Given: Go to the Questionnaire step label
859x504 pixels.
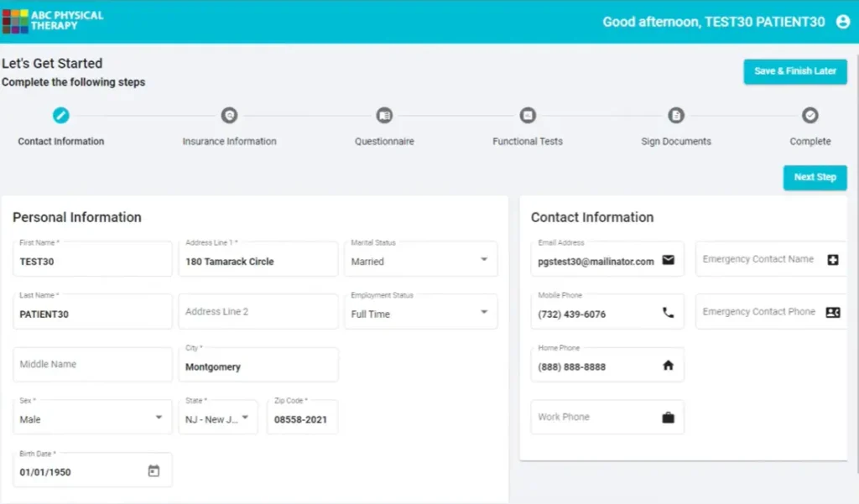Looking at the screenshot, I should tap(383, 142).
